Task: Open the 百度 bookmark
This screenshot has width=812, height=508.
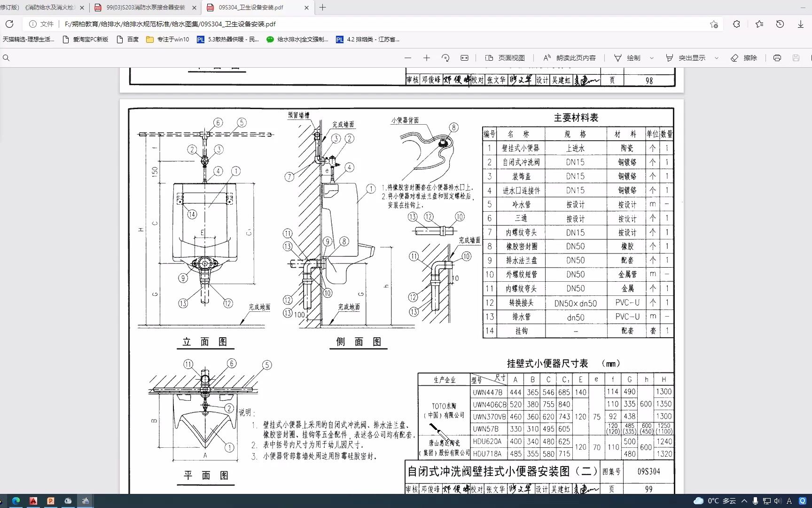Action: [x=127, y=40]
